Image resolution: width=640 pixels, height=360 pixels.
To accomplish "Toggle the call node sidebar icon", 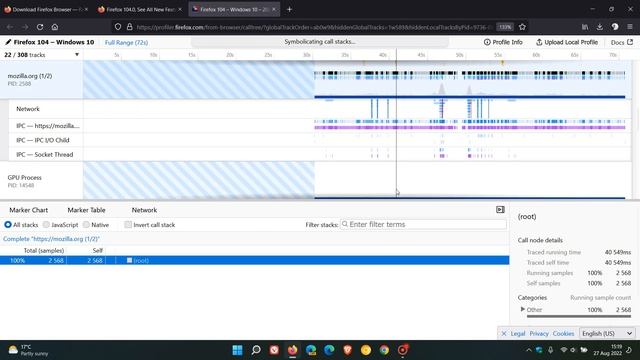I will click(500, 209).
